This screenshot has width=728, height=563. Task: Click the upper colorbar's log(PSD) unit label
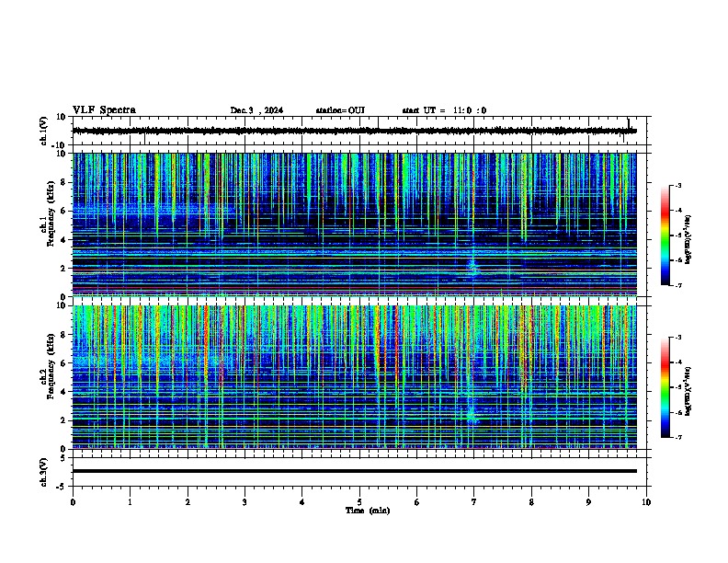pyautogui.click(x=688, y=240)
